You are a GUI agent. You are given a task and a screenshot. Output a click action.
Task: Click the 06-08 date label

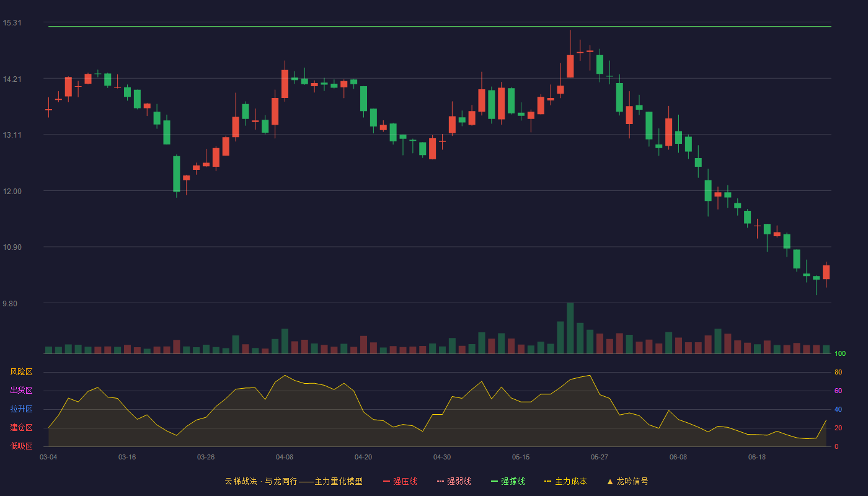click(x=678, y=457)
